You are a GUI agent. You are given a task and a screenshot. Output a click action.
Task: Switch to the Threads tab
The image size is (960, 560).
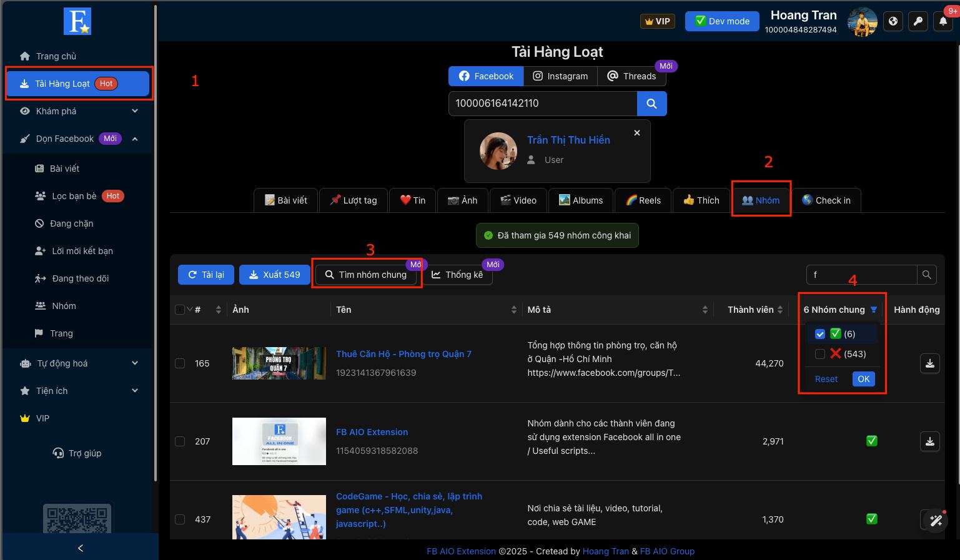pyautogui.click(x=631, y=76)
